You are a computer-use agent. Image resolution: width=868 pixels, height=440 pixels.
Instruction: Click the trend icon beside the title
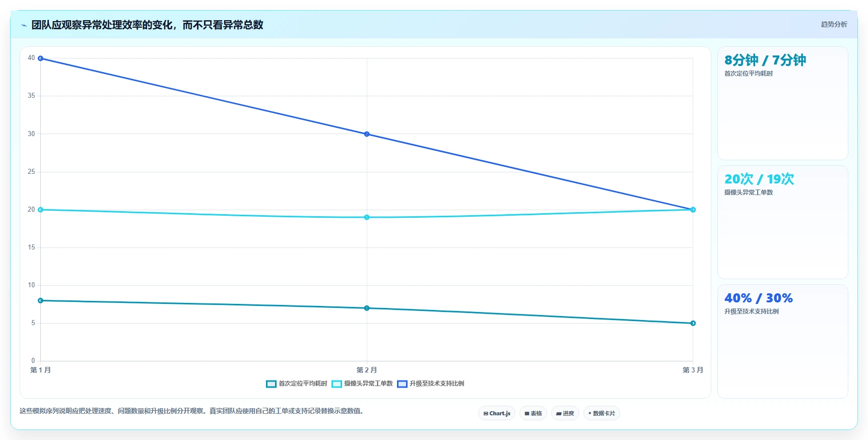(x=24, y=25)
